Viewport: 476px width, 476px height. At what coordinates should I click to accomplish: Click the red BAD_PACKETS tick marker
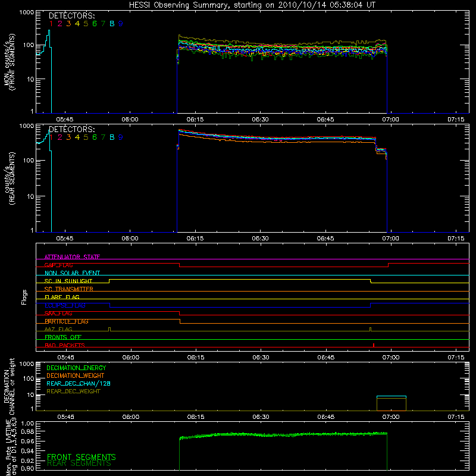(374, 345)
